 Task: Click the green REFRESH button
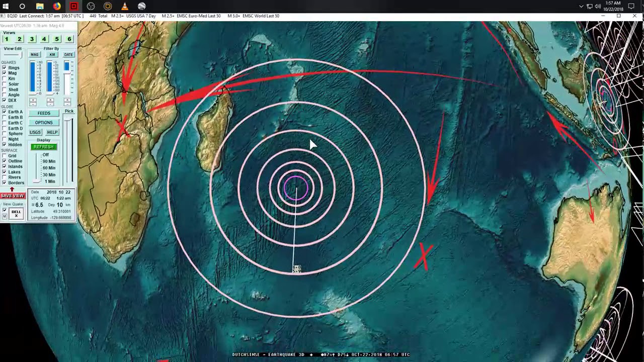pyautogui.click(x=44, y=147)
